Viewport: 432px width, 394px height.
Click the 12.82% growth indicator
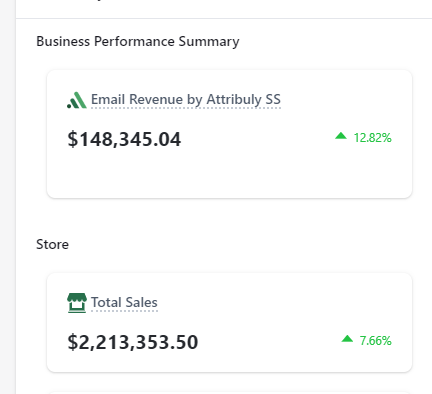(x=372, y=138)
